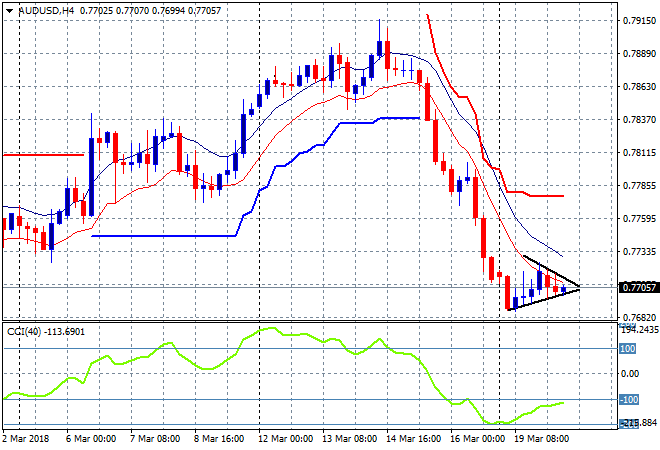Select the CCI(40) -113.6901 indicator label
660x450 pixels.
click(46, 332)
